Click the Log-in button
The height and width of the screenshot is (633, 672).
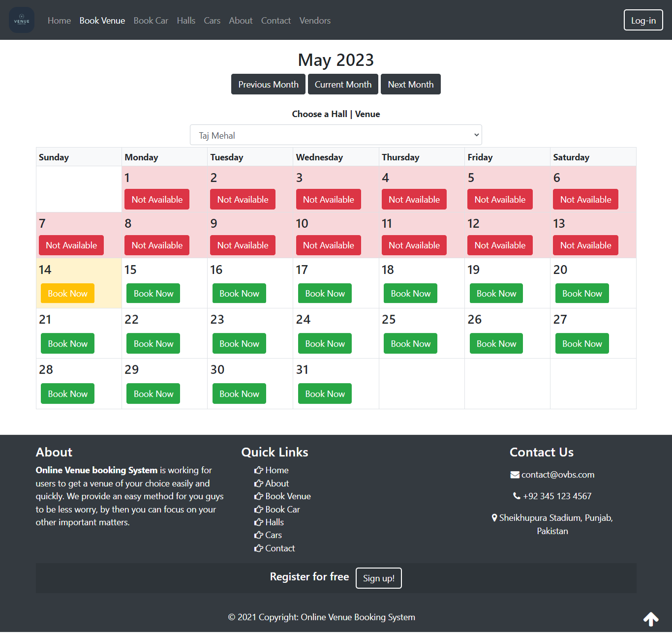(x=643, y=20)
